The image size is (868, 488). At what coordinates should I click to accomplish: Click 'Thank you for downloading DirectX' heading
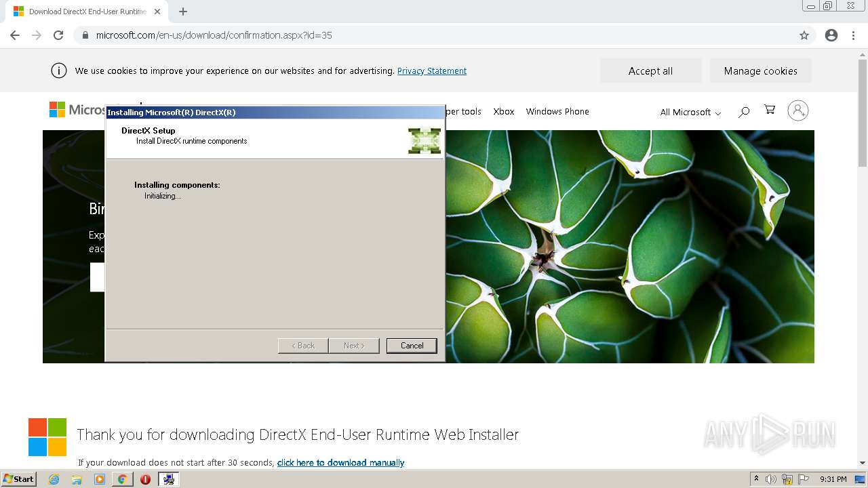pos(298,434)
